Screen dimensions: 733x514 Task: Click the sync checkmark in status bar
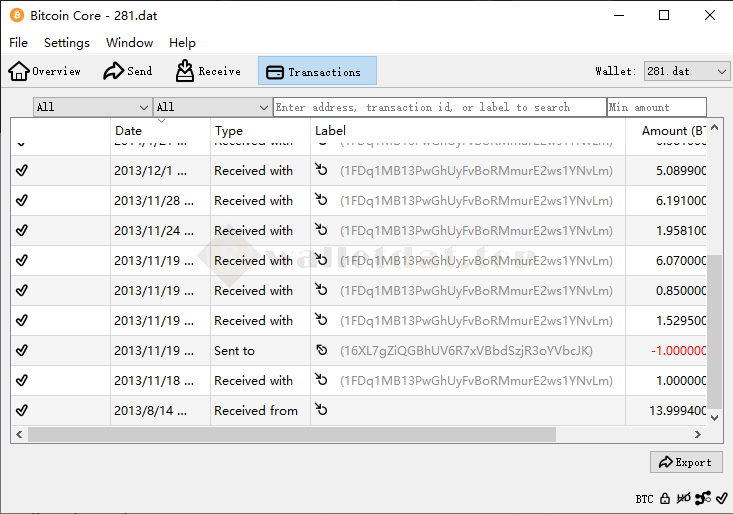click(x=722, y=498)
